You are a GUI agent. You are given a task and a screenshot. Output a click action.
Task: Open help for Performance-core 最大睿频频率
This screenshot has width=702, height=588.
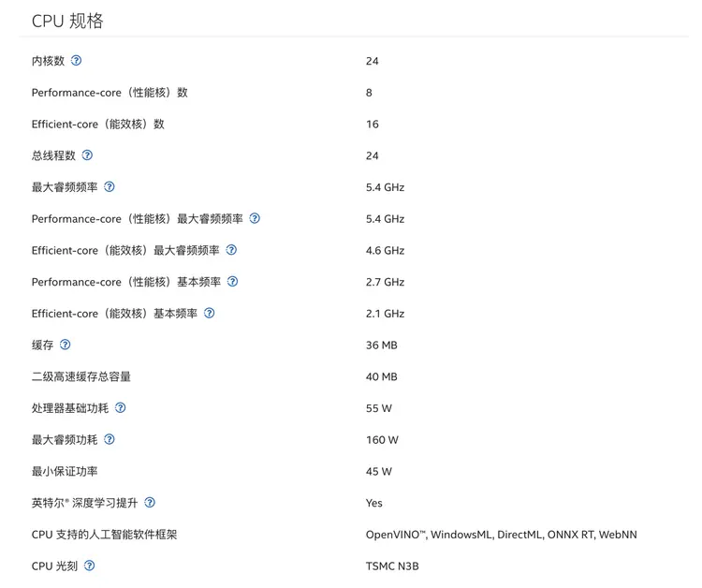click(x=255, y=219)
